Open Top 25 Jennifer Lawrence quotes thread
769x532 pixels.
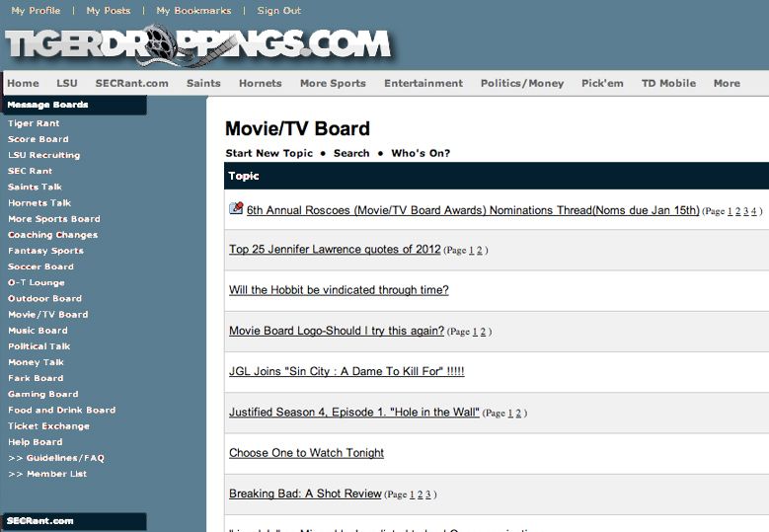(x=335, y=249)
